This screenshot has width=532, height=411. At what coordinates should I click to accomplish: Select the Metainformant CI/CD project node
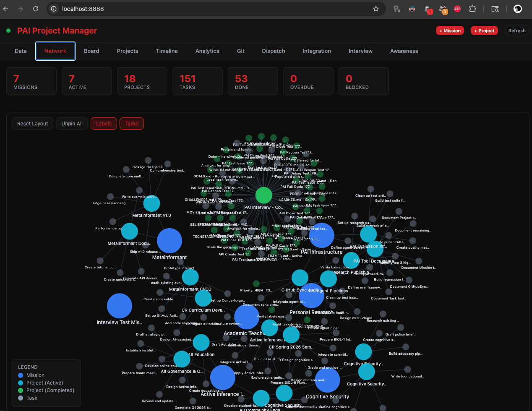[190, 277]
